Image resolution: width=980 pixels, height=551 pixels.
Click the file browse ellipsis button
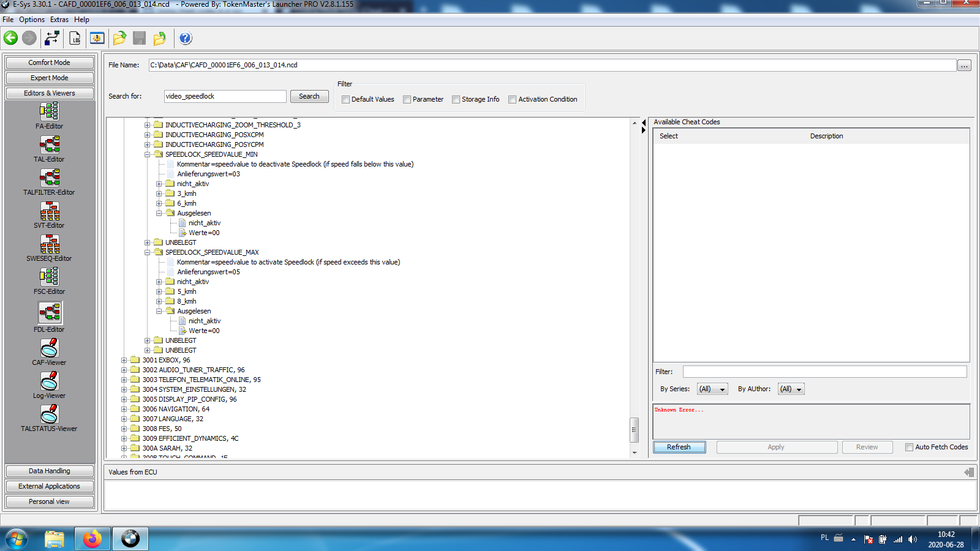click(x=965, y=66)
